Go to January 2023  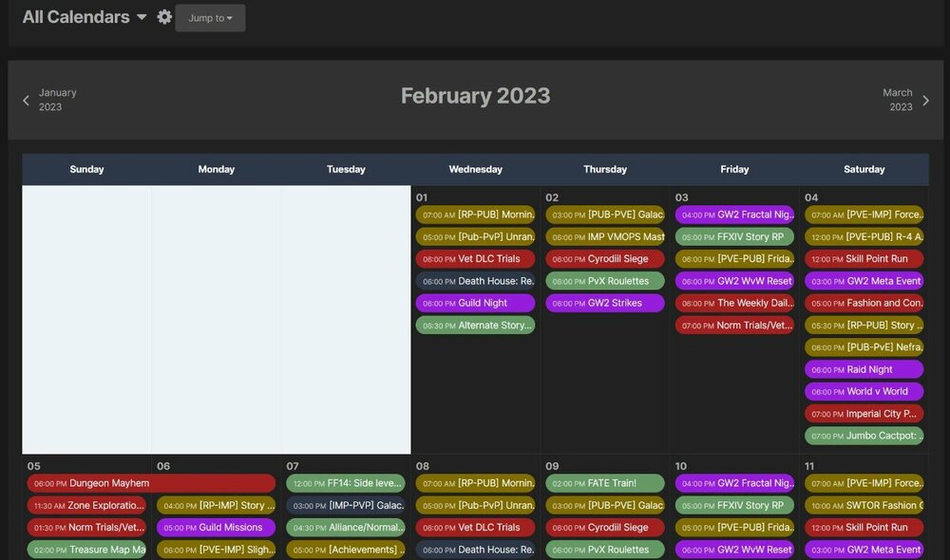pyautogui.click(x=57, y=100)
